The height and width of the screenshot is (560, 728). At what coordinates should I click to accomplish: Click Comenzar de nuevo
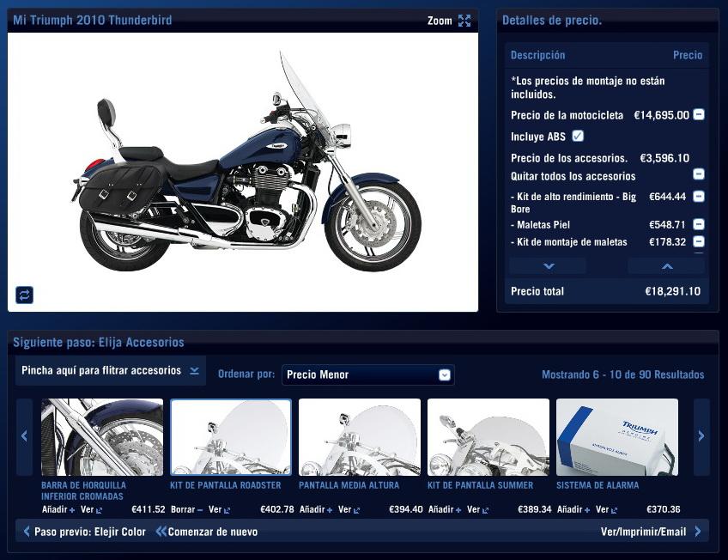coord(207,532)
